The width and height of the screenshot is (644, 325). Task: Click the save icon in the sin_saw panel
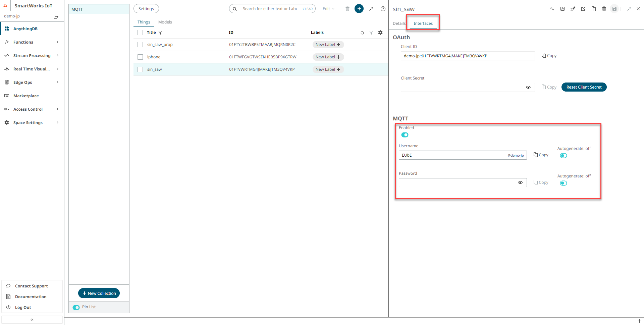pyautogui.click(x=614, y=9)
